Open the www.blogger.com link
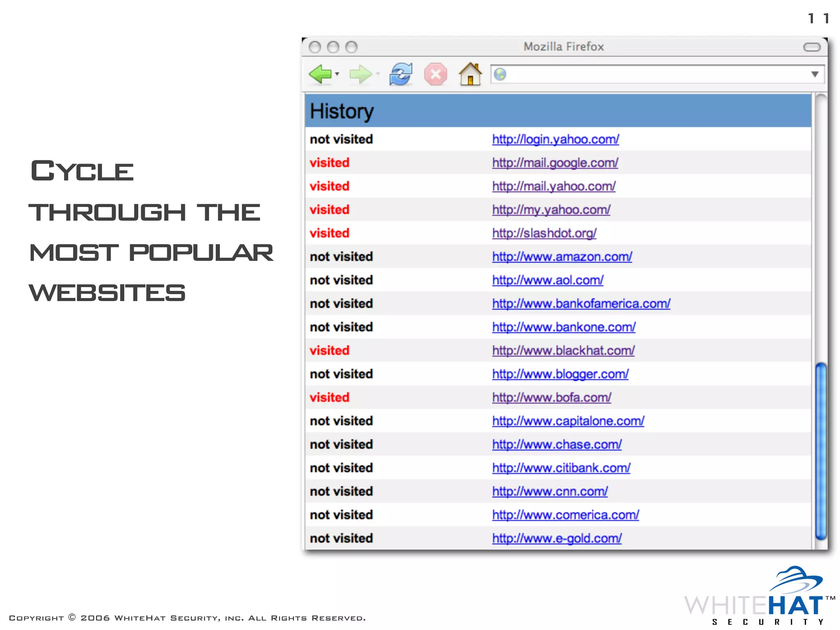Viewport: 840px width, 630px height. point(560,374)
